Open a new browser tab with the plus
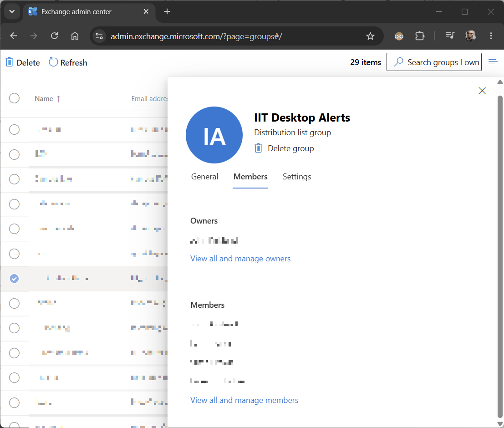Image resolution: width=504 pixels, height=428 pixels. [167, 11]
